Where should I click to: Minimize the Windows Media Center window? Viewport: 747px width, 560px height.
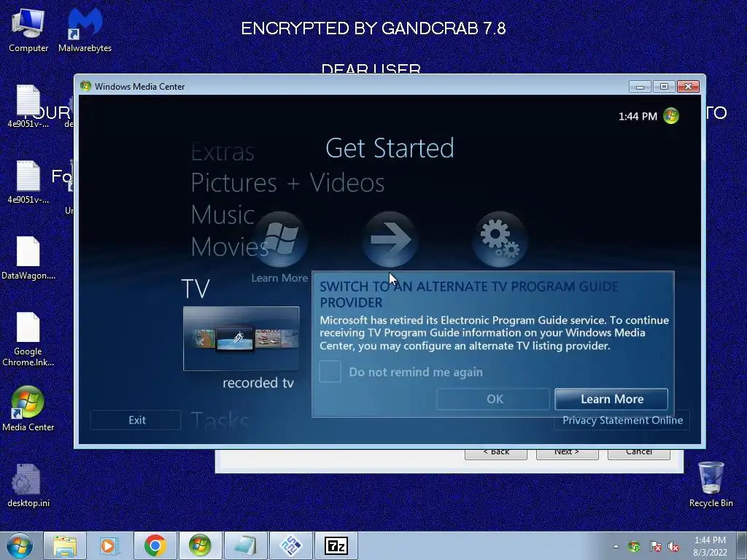640,86
